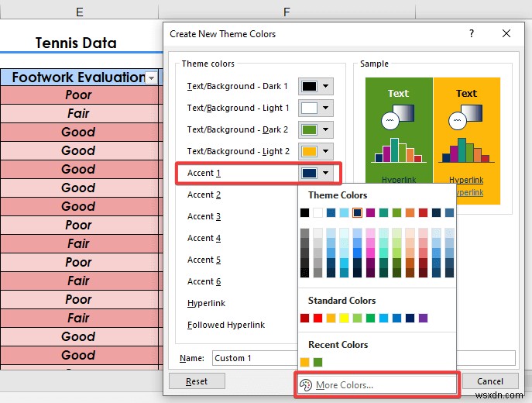Click Hyperlink in the yellow sample panel
The width and height of the screenshot is (532, 403).
coord(466,180)
